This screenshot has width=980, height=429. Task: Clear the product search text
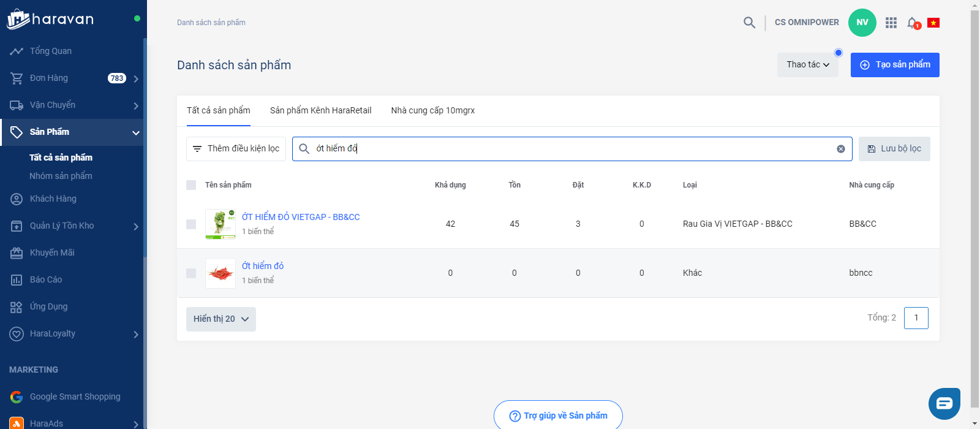[x=840, y=149]
